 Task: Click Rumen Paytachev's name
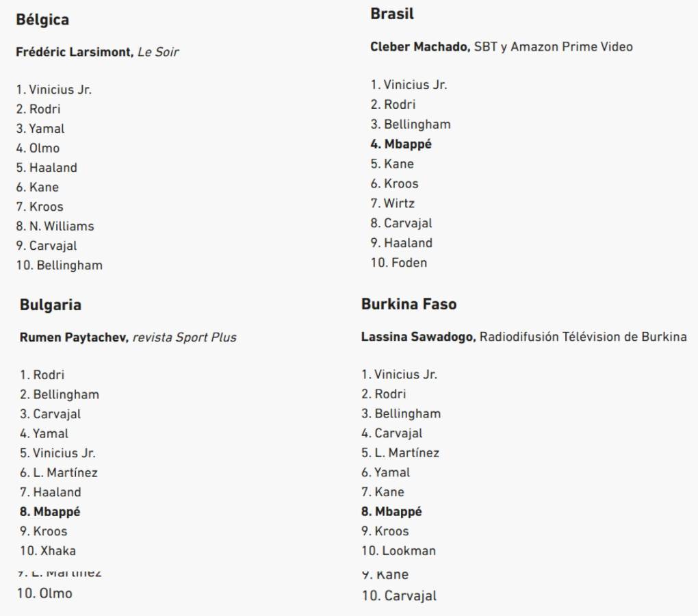73,337
